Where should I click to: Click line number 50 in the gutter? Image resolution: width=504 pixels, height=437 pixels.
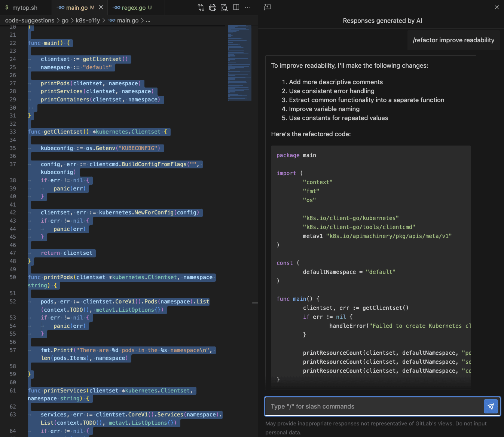[13, 277]
